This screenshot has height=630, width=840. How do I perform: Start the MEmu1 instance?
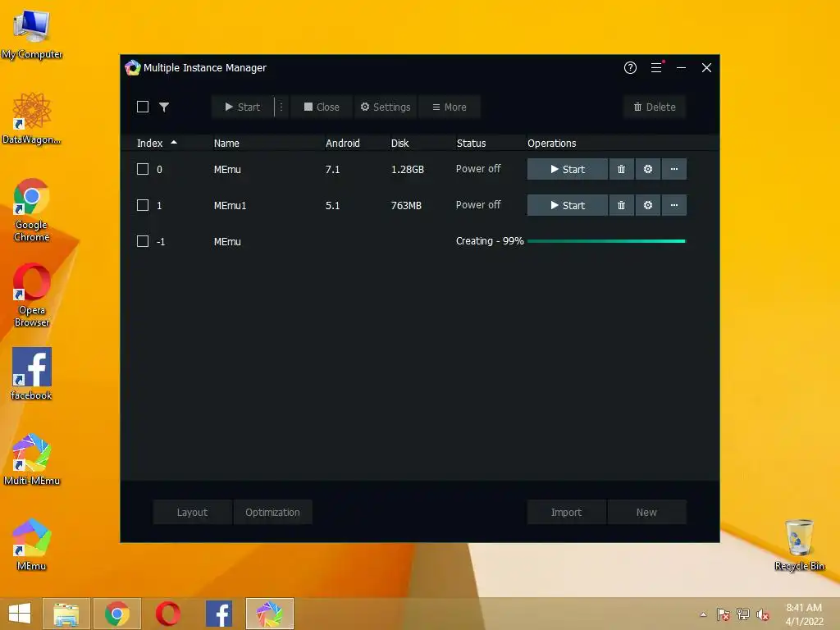tap(568, 205)
